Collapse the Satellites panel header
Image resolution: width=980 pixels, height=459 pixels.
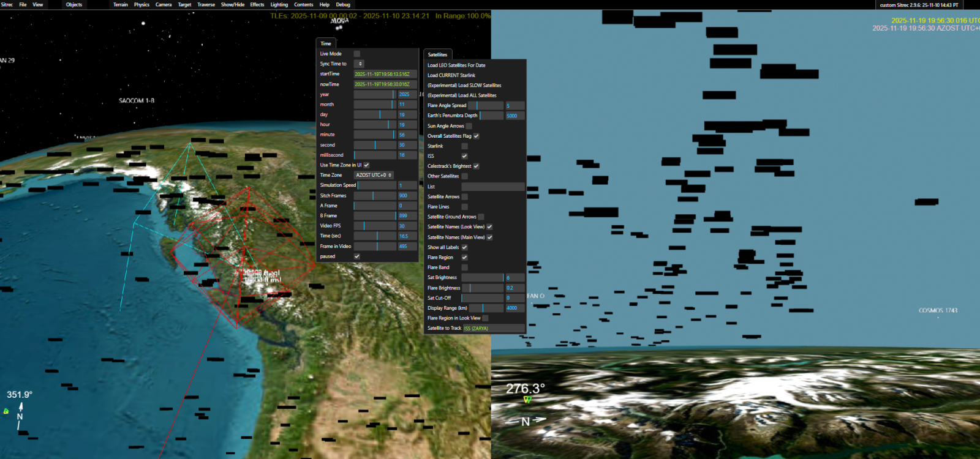(x=437, y=54)
